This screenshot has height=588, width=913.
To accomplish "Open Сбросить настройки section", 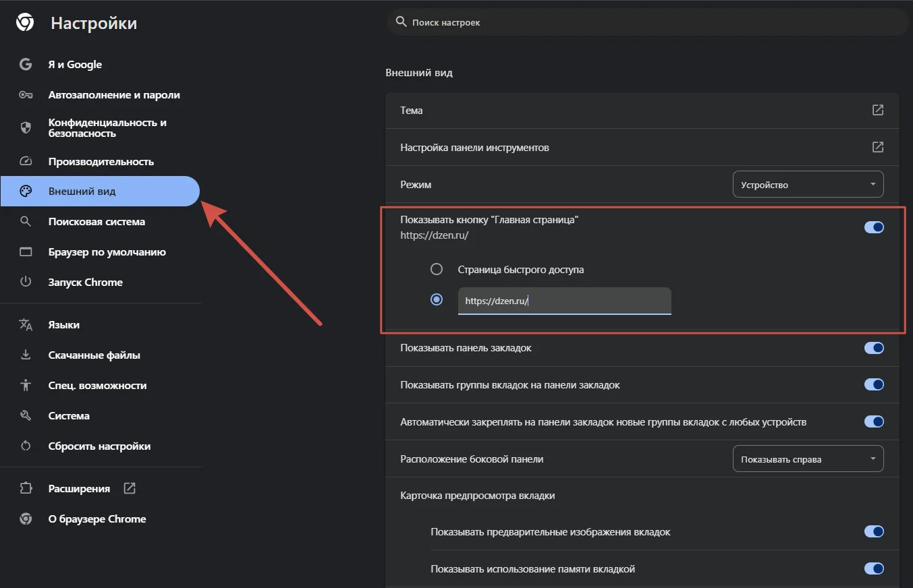I will 100,446.
